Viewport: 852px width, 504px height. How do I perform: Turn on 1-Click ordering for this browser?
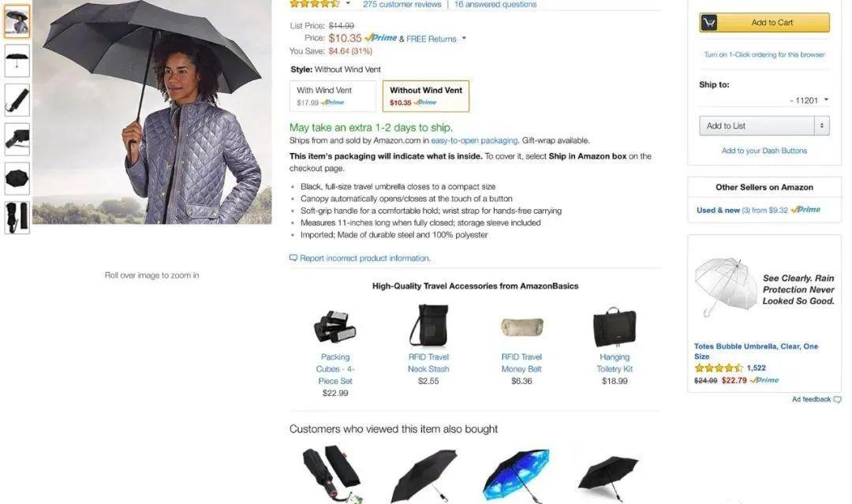pyautogui.click(x=764, y=55)
